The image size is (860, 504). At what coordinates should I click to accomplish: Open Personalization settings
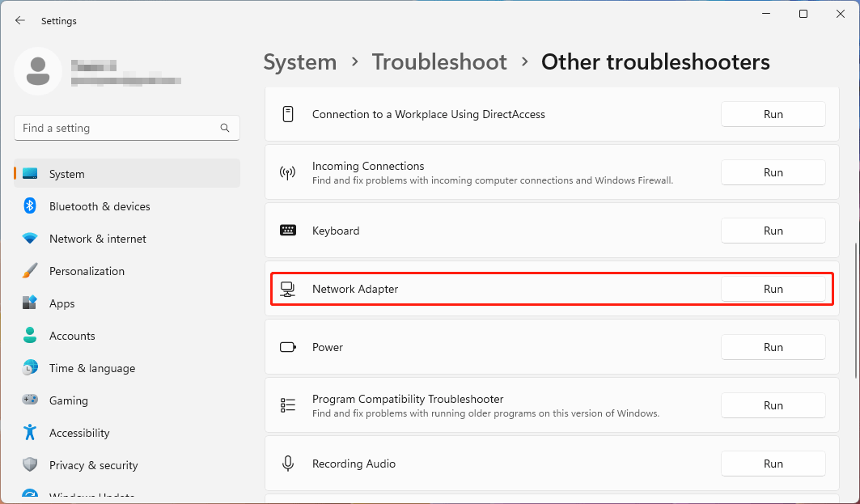tap(127, 271)
